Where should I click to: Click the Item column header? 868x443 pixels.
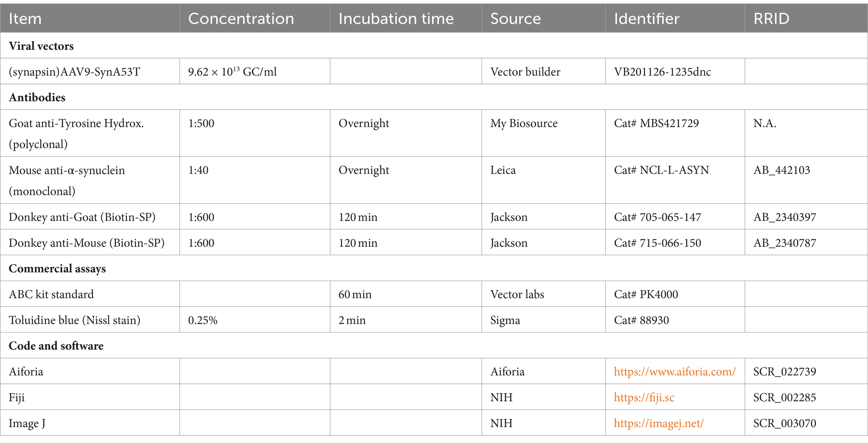(x=90, y=18)
